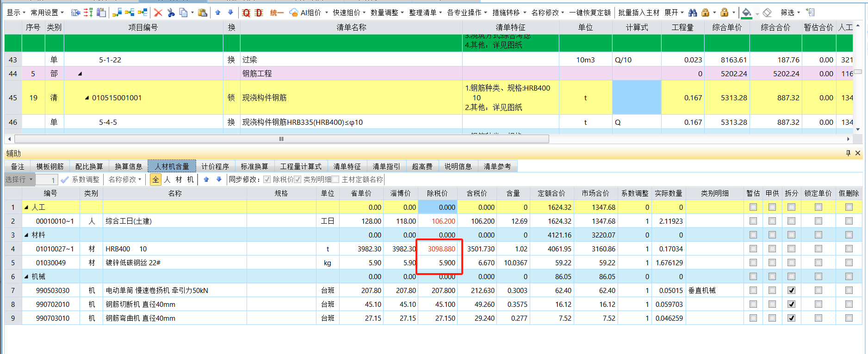Click the column insert icon after 筛选
This screenshot has width=868, height=354.
(x=810, y=12)
